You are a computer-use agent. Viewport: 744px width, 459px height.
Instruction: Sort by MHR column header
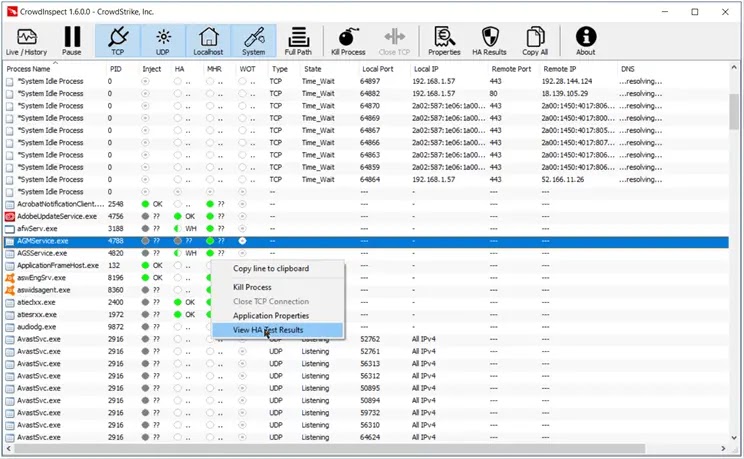tap(214, 69)
